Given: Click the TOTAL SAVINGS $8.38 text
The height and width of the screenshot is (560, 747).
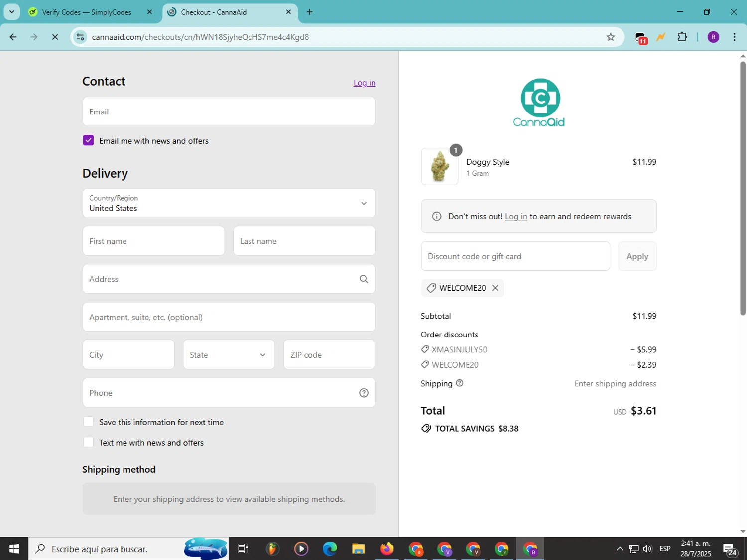Looking at the screenshot, I should [477, 428].
